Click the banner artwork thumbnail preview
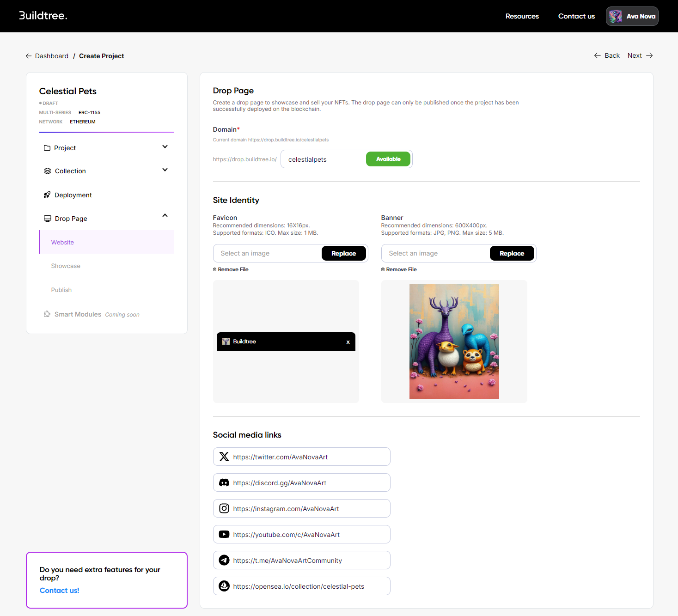Image resolution: width=678 pixels, height=616 pixels. tap(454, 342)
